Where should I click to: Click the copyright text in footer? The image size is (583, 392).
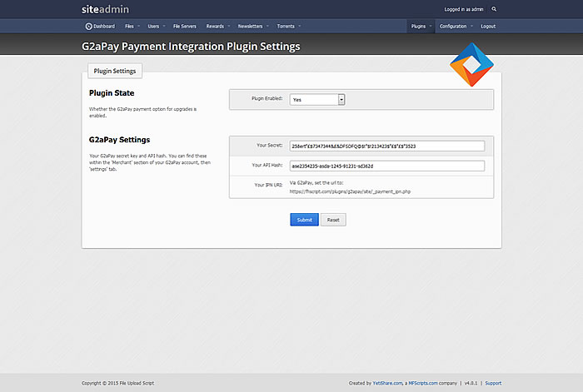(x=118, y=383)
